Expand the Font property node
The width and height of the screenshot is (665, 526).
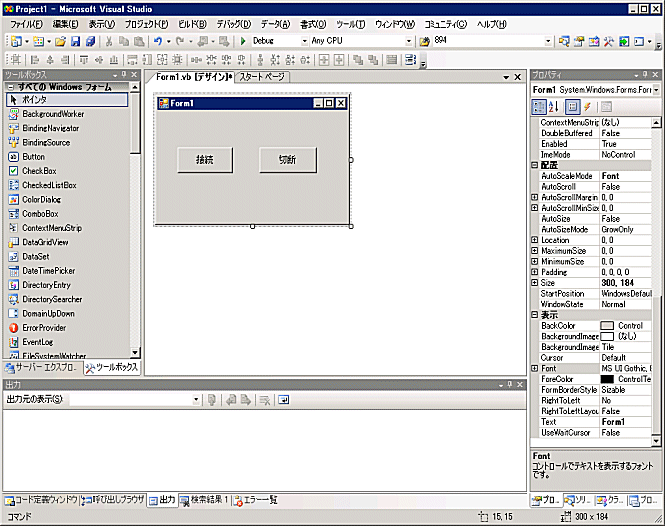coord(535,369)
